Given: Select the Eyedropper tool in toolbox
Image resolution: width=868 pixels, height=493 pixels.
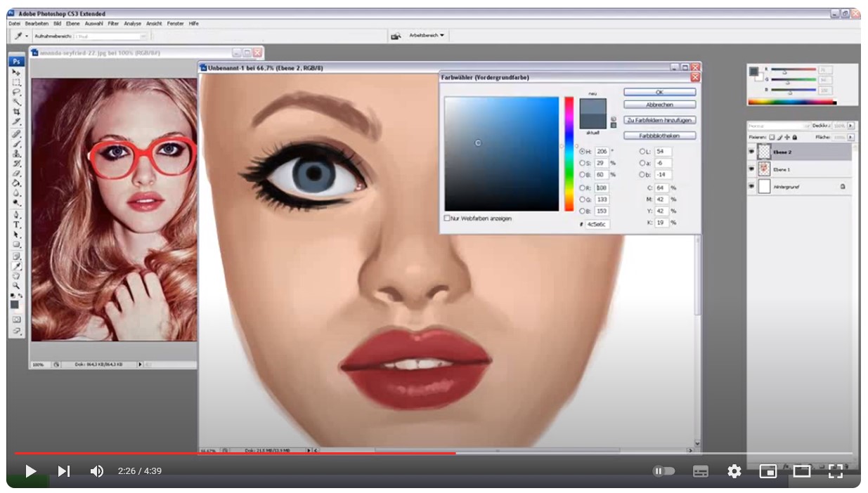Looking at the screenshot, I should [x=16, y=265].
